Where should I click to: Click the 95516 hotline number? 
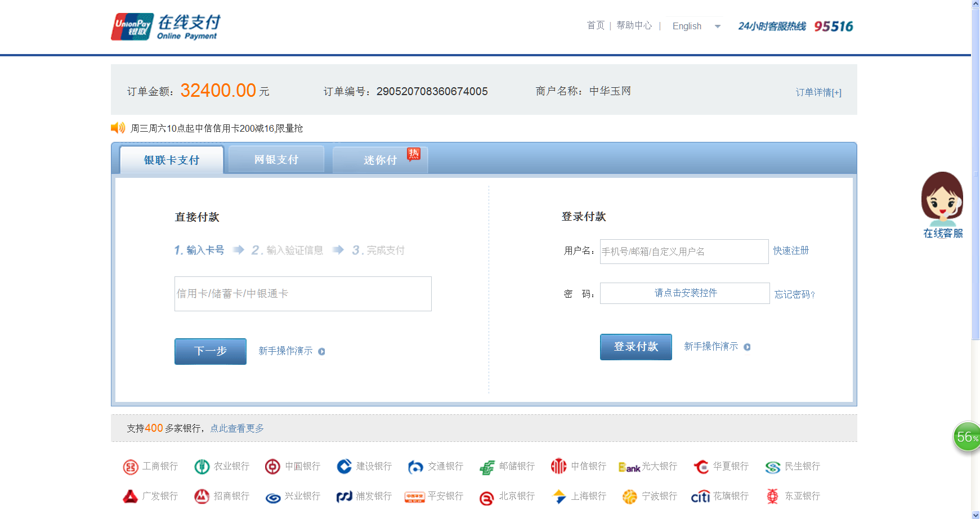(x=834, y=26)
